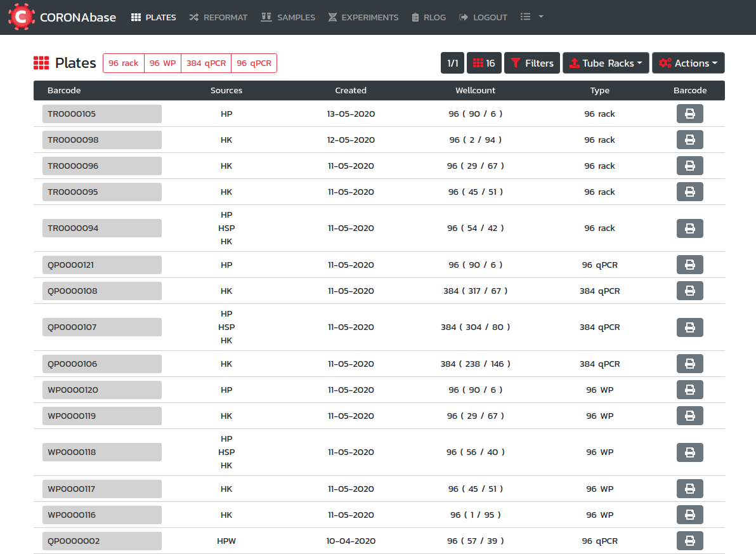Print barcode for plate QP0000108
Image resolution: width=756 pixels, height=554 pixels.
pos(689,291)
